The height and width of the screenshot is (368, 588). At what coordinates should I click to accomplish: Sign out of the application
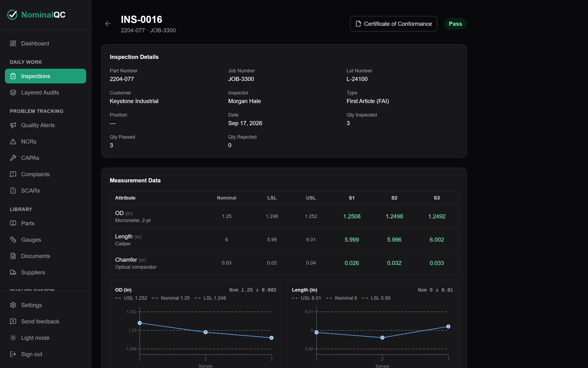click(x=46, y=354)
